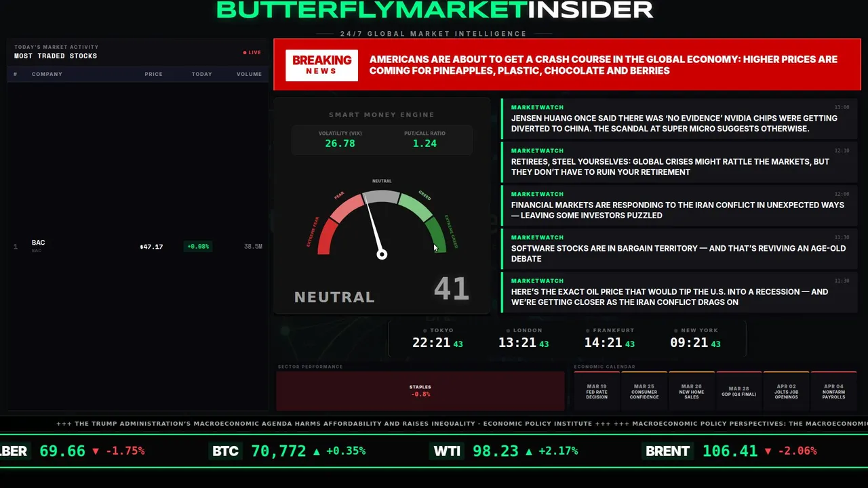The height and width of the screenshot is (488, 868).
Task: Click Put/Call Ratio value 1.24
Action: click(425, 144)
